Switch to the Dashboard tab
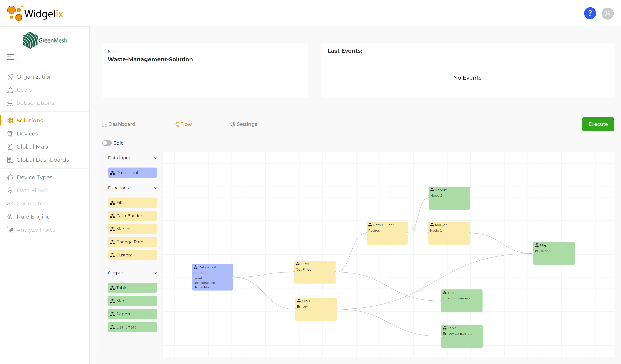The height and width of the screenshot is (364, 621). [x=119, y=124]
